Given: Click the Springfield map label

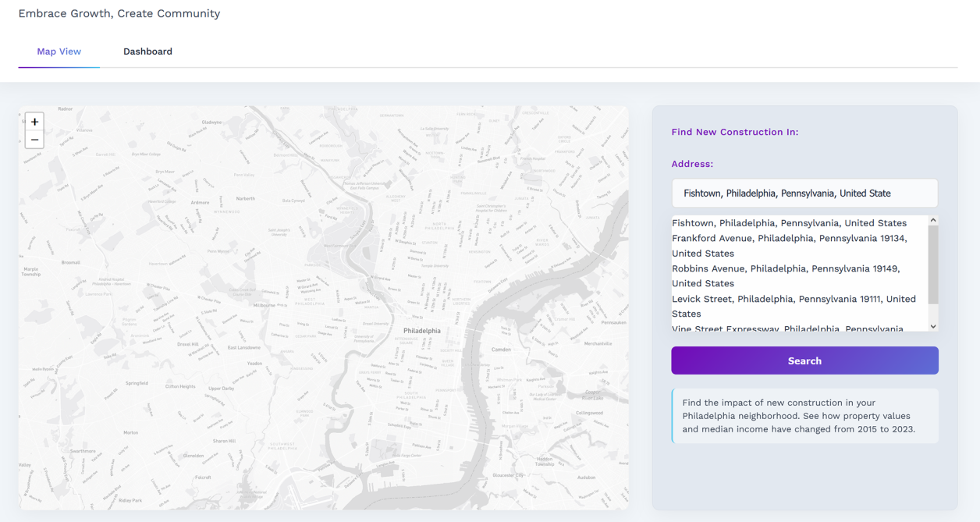Looking at the screenshot, I should point(137,383).
